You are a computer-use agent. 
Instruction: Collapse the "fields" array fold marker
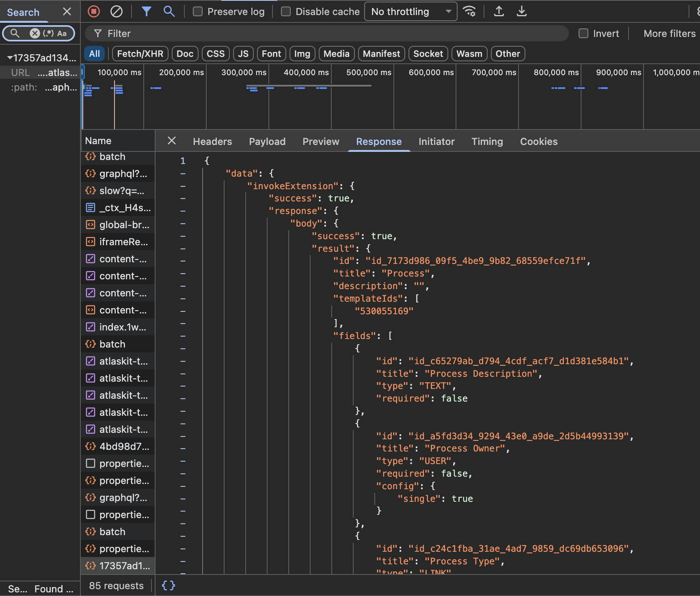(x=183, y=336)
